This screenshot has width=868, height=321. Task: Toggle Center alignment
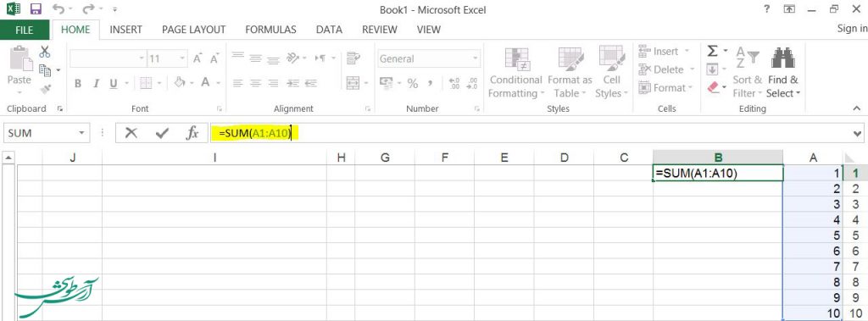pos(255,84)
